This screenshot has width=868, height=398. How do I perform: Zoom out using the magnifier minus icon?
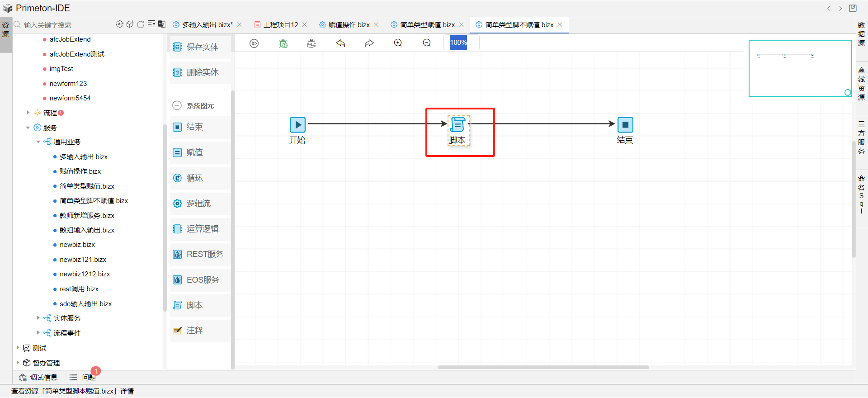(x=427, y=43)
